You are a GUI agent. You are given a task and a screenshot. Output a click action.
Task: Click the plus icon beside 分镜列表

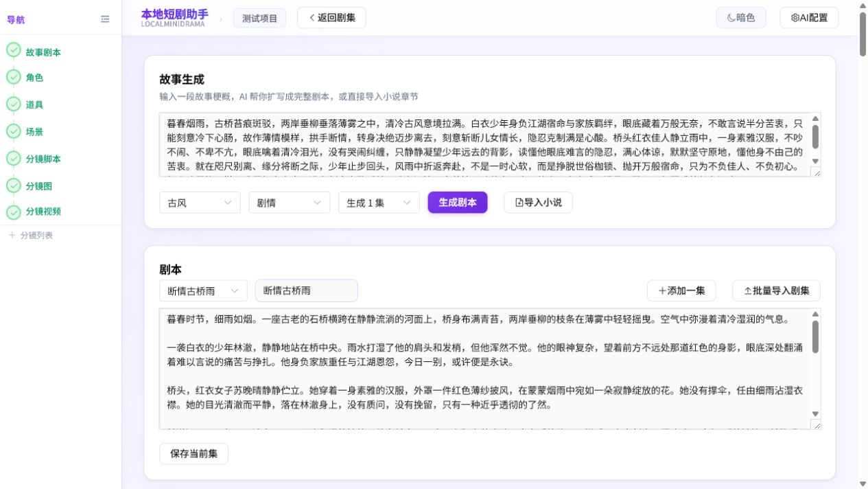coord(12,235)
